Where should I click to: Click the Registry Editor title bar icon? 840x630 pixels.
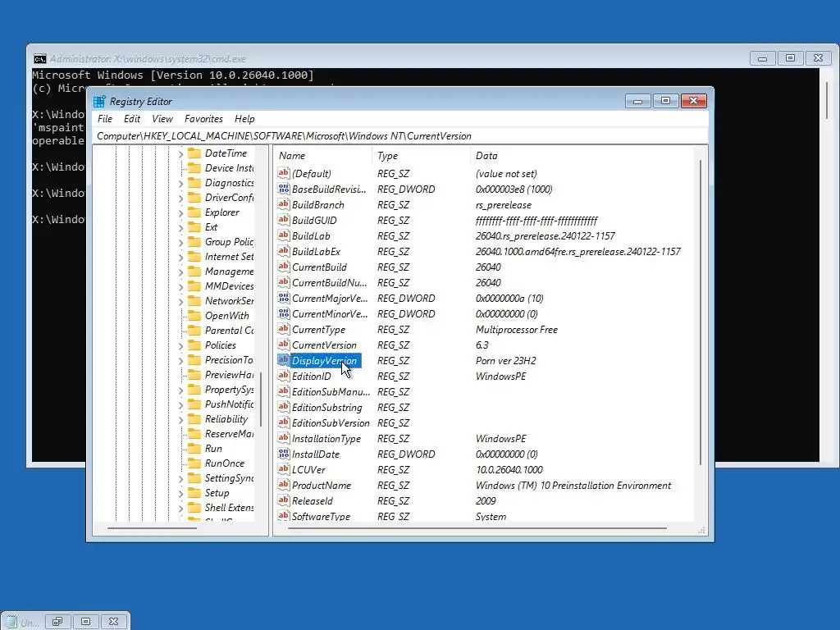coord(99,101)
